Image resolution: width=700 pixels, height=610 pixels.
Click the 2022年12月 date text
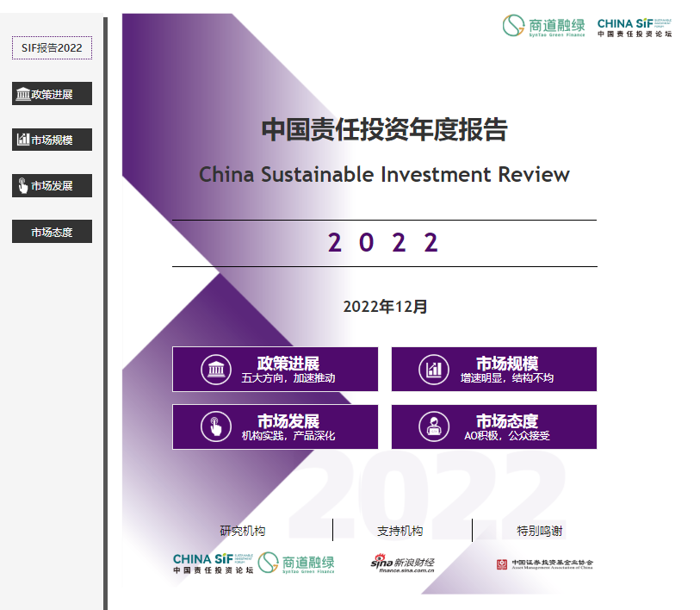[384, 306]
